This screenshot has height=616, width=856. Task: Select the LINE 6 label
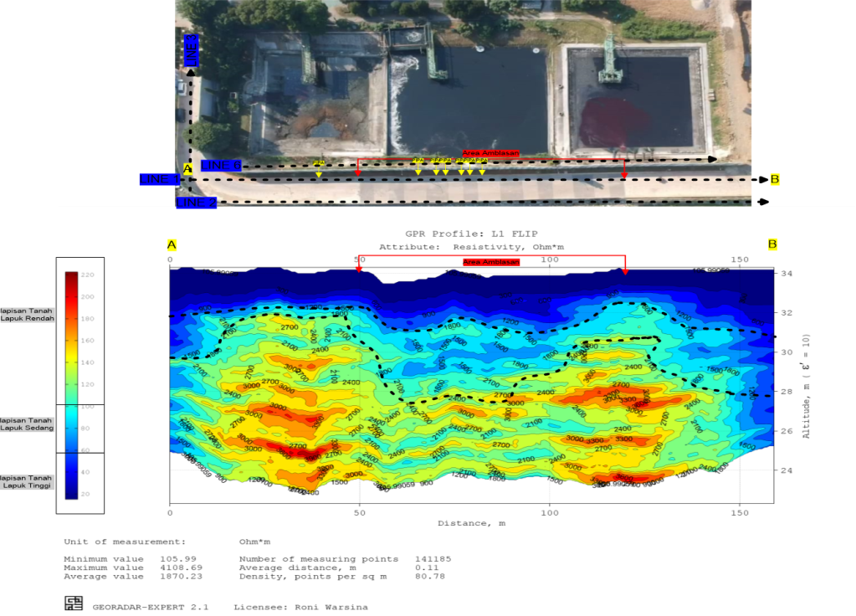(x=221, y=166)
